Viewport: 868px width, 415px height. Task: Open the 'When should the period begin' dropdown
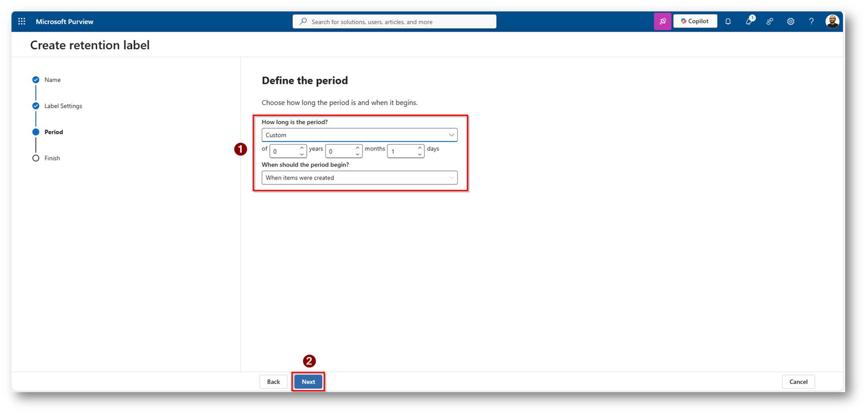pyautogui.click(x=359, y=178)
